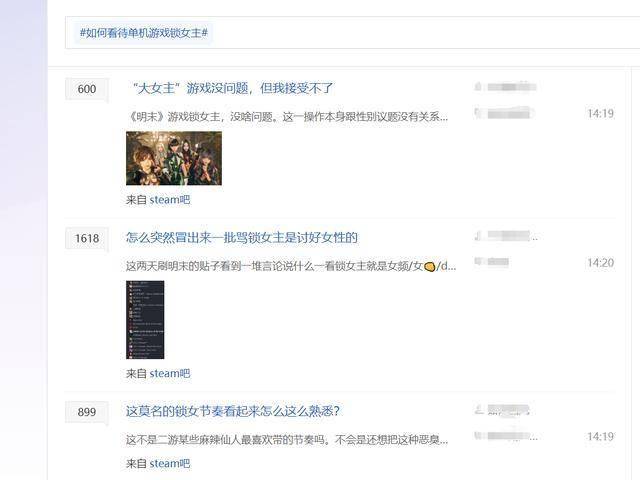The height and width of the screenshot is (480, 640).
Task: Open the post 怎么突然冒出来一批骂锁女主是讨好女性的
Action: click(242, 238)
